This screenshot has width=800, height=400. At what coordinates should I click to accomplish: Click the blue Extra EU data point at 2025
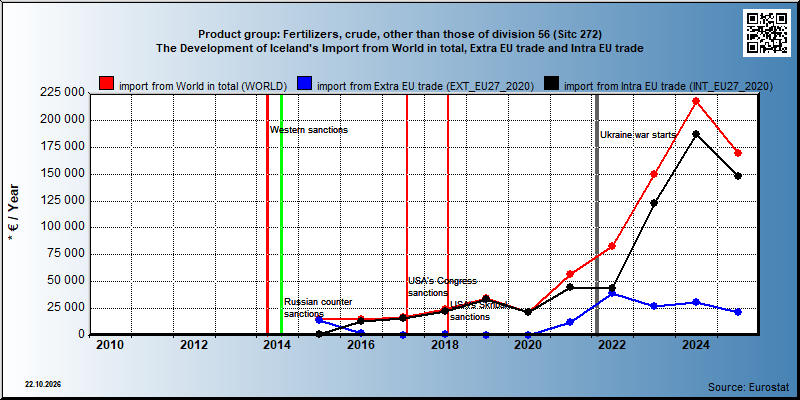pos(738,312)
